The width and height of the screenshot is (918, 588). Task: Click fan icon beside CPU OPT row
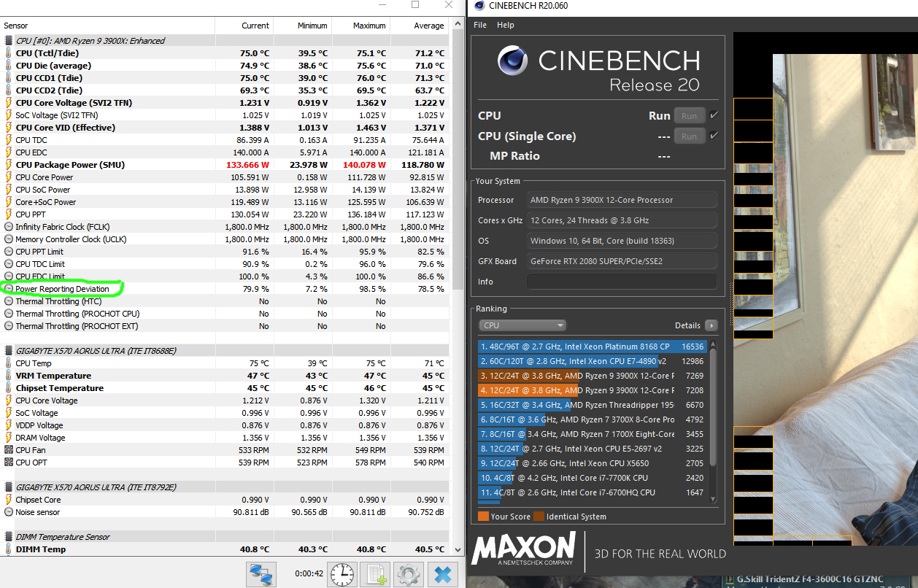pos(8,463)
